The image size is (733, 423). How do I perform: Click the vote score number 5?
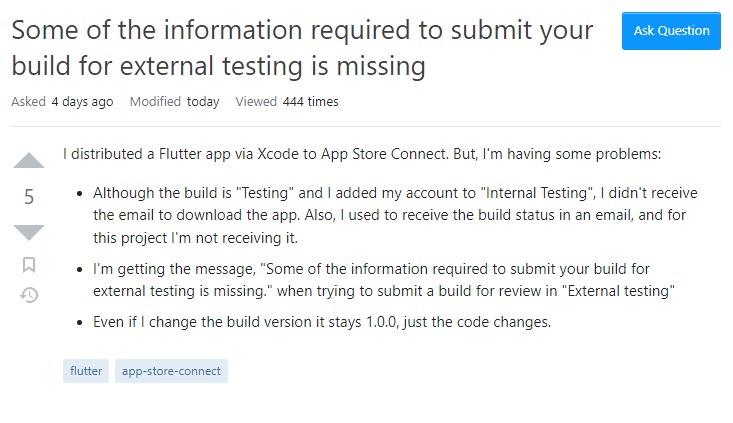(x=29, y=197)
